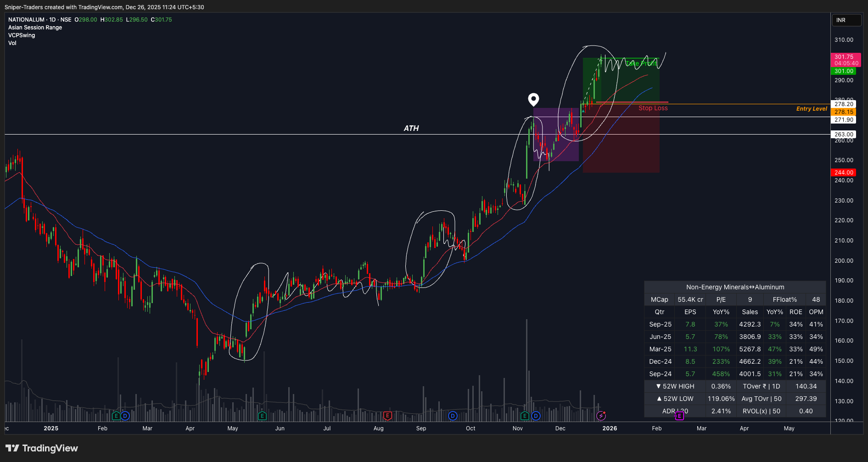Open green earnings E marker before June
The image size is (868, 462).
point(262,416)
